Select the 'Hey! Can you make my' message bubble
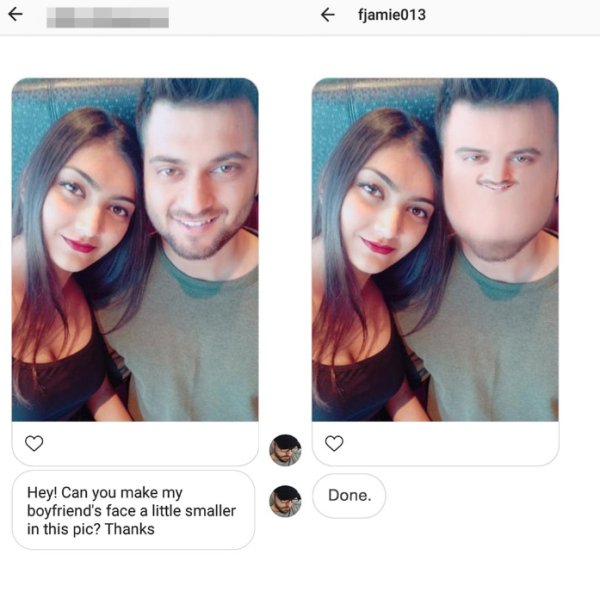This screenshot has height=598, width=600. (x=134, y=510)
